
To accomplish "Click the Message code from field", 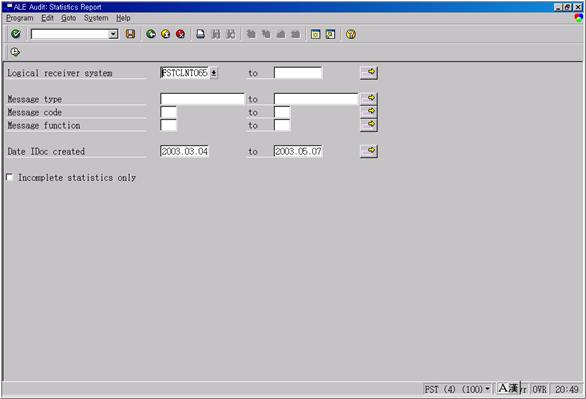I will click(169, 112).
